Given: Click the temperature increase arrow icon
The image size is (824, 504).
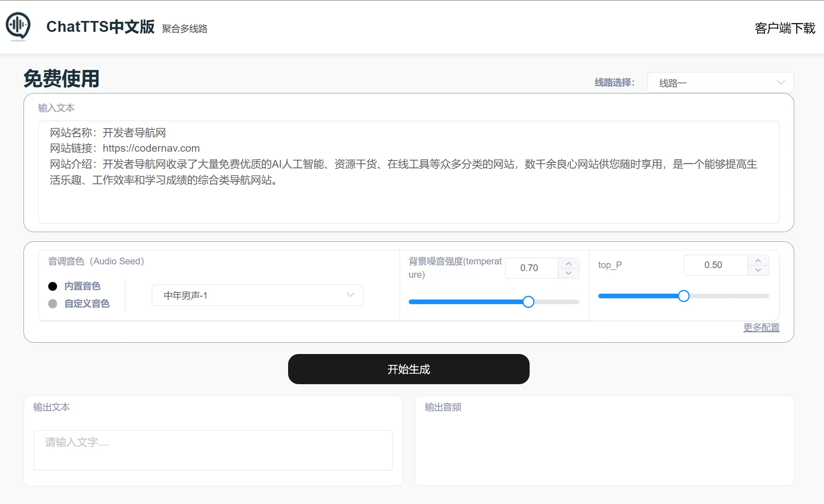Looking at the screenshot, I should click(569, 263).
